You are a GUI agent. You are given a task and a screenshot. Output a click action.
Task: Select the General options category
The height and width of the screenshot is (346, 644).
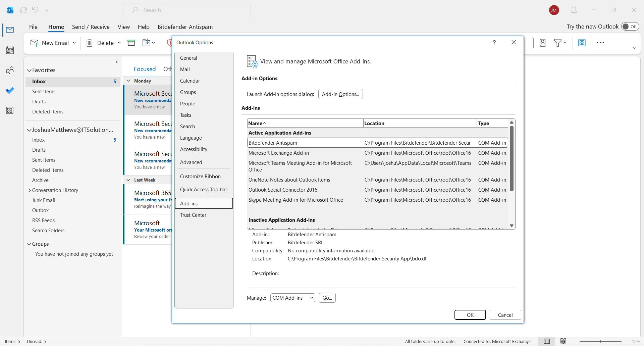pos(204,58)
